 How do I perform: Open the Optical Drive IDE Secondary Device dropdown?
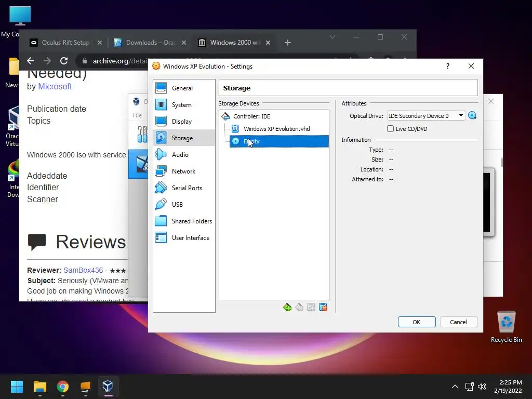pos(426,116)
